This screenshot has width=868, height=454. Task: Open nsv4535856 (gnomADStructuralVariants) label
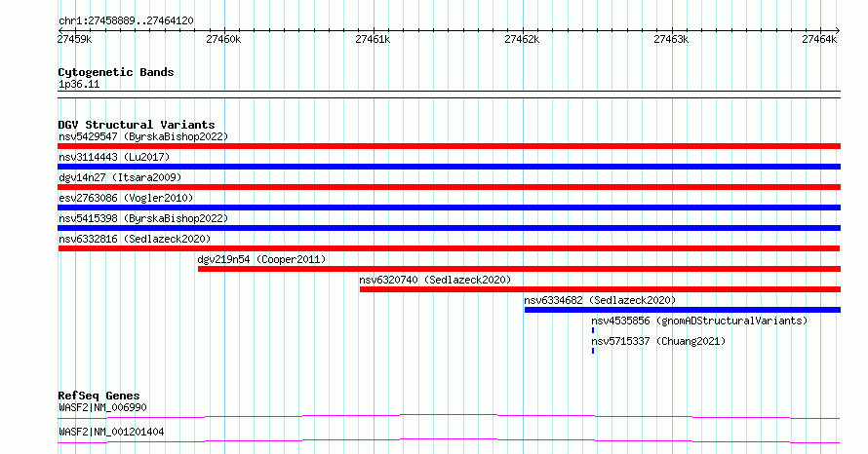[x=699, y=321]
